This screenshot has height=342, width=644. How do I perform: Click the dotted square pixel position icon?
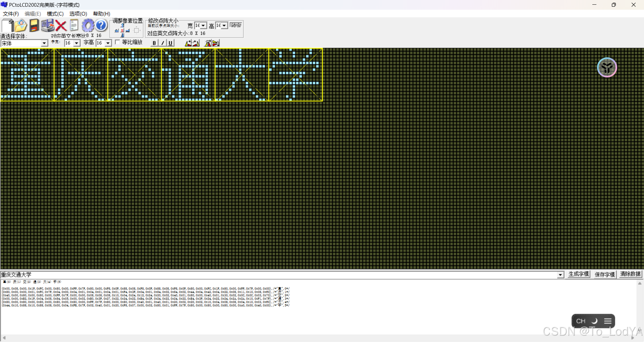pyautogui.click(x=137, y=31)
